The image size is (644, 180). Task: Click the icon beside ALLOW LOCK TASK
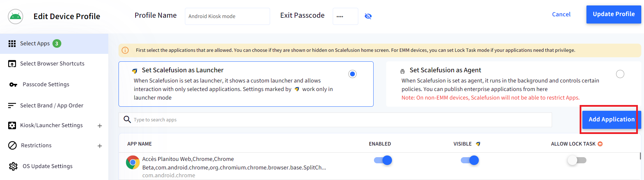tap(600, 144)
